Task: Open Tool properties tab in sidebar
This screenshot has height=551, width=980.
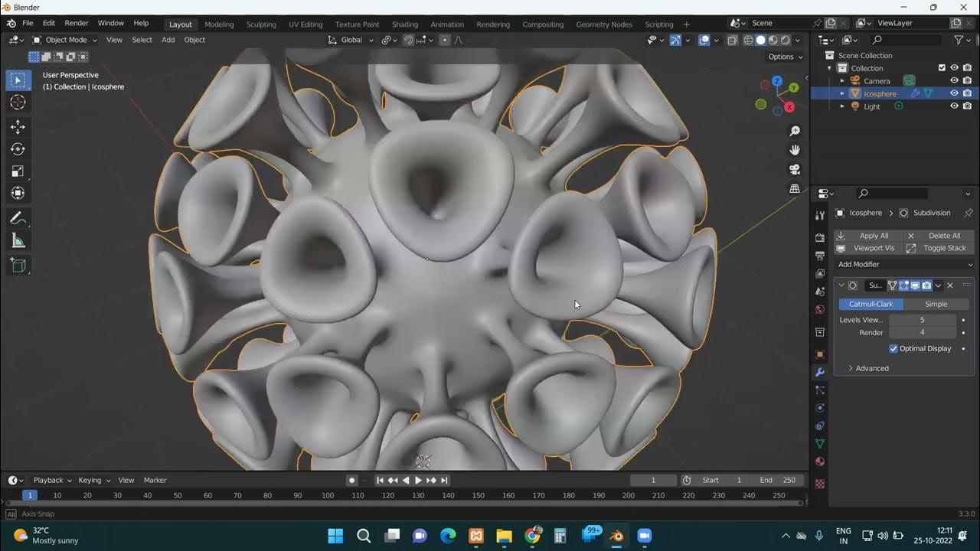Action: [820, 216]
